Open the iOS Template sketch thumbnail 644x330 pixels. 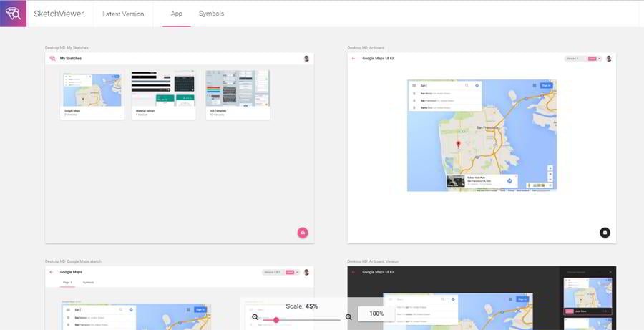coord(238,89)
